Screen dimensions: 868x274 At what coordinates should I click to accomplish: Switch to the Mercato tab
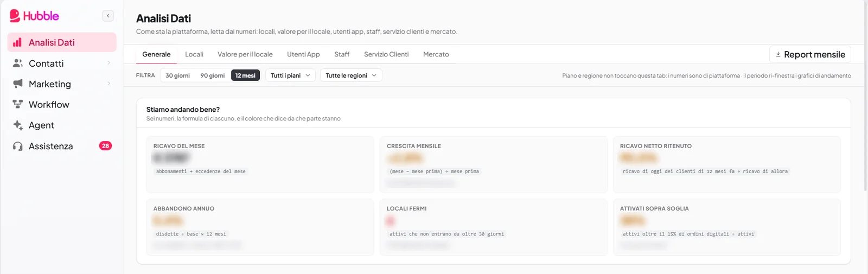click(436, 54)
